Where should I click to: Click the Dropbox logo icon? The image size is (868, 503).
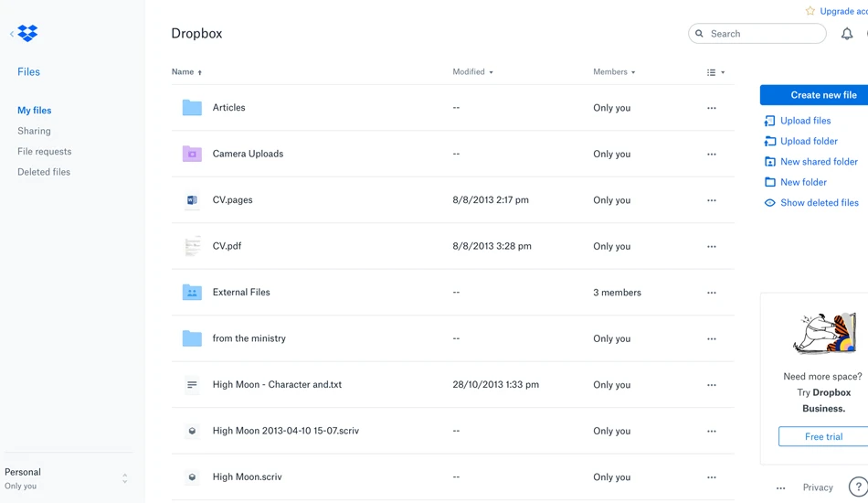pos(27,33)
